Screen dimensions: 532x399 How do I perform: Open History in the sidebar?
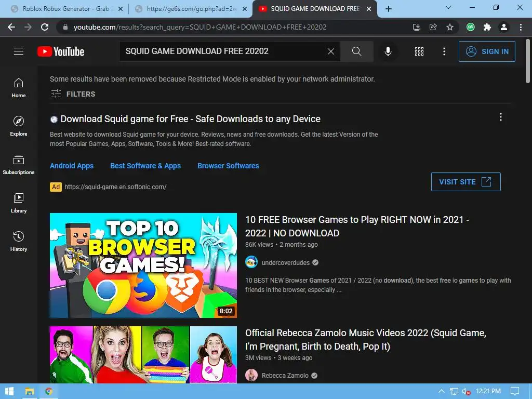point(19,241)
